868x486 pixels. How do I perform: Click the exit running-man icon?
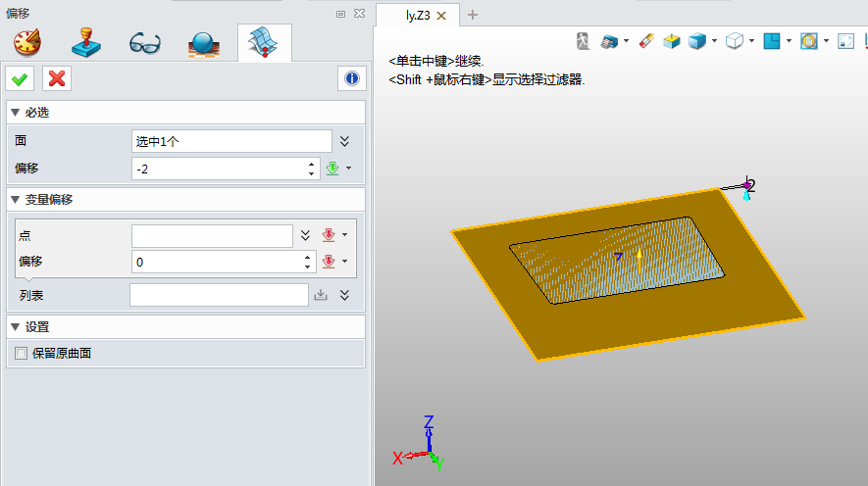coord(583,41)
